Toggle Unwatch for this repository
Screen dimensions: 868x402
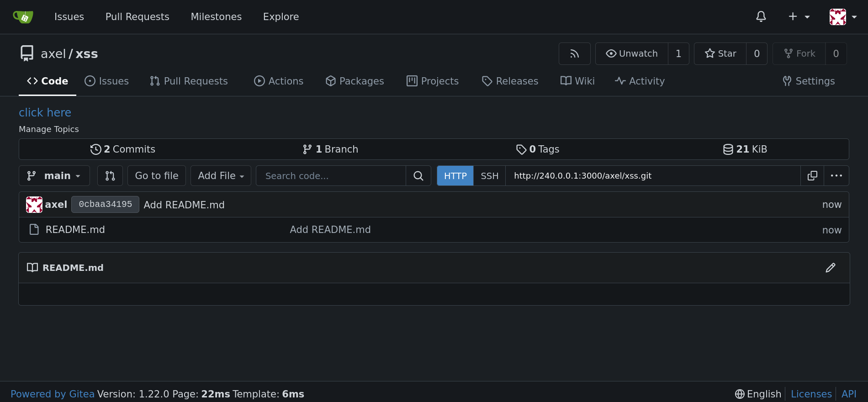[x=632, y=54]
